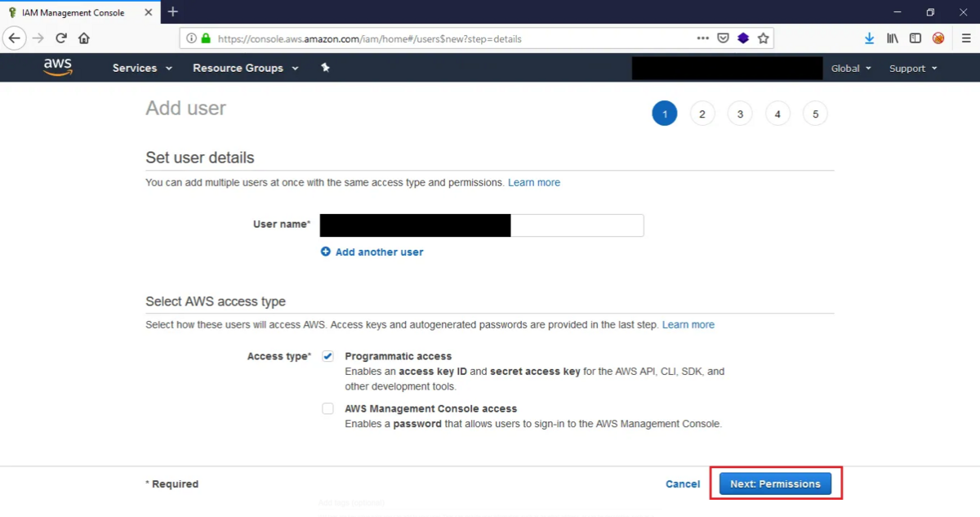Select the IAM Management Console browser tab
980x517 pixels.
coord(80,12)
